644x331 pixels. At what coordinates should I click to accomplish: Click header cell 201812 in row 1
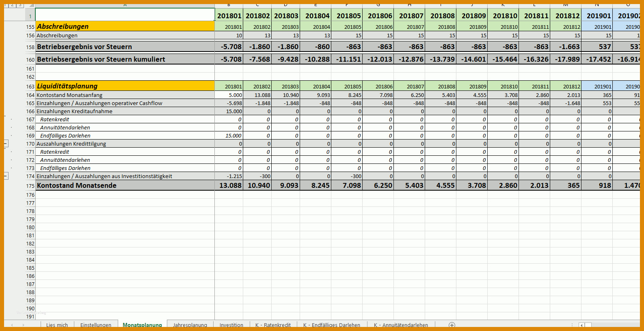566,15
